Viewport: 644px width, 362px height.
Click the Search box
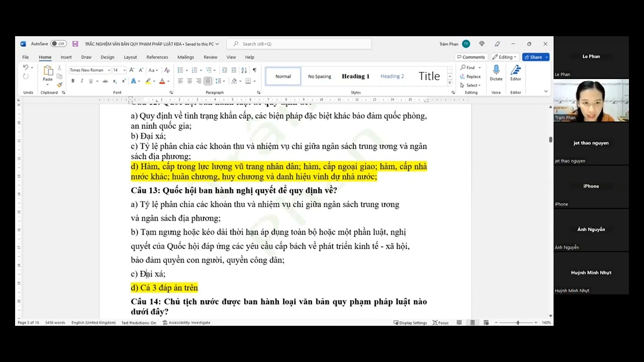299,44
